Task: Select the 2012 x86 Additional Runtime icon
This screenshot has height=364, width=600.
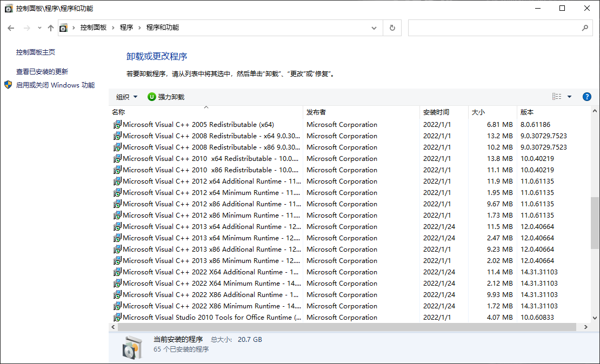Action: (x=117, y=204)
